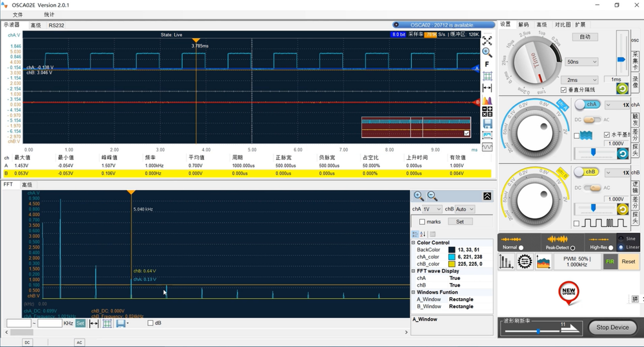The width and height of the screenshot is (644, 347).
Task: Click the save disk icon in waveform toolbar
Action: [x=487, y=123]
